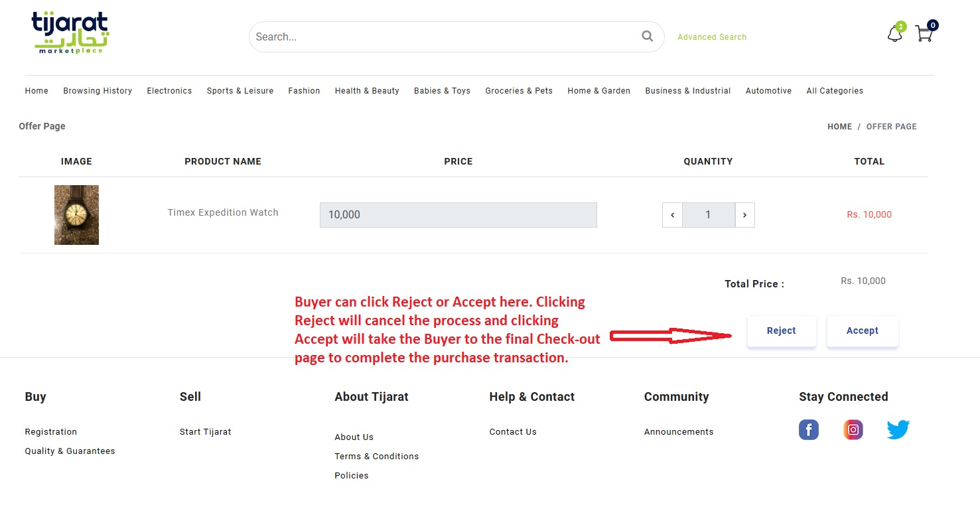Increase quantity with right arrow
The image size is (980, 511).
745,215
